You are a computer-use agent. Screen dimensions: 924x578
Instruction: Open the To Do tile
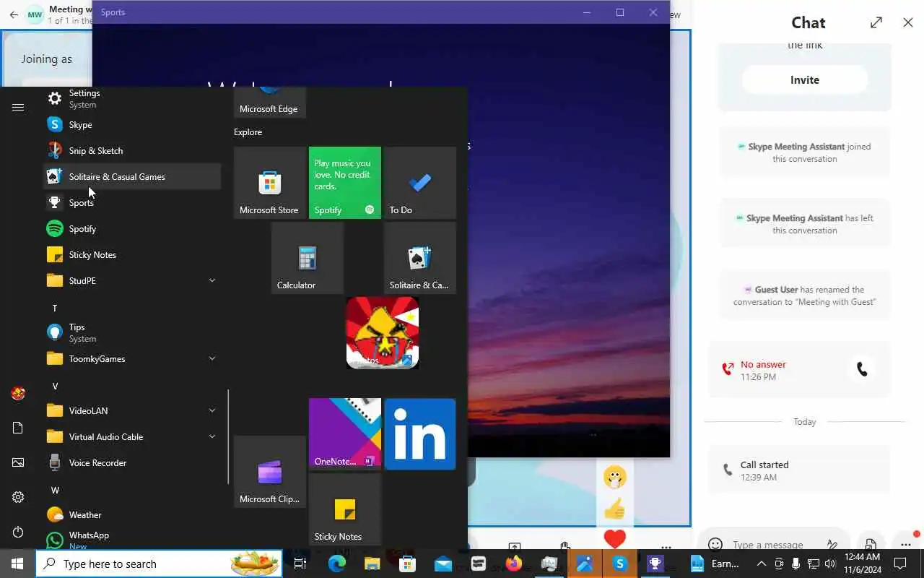420,183
